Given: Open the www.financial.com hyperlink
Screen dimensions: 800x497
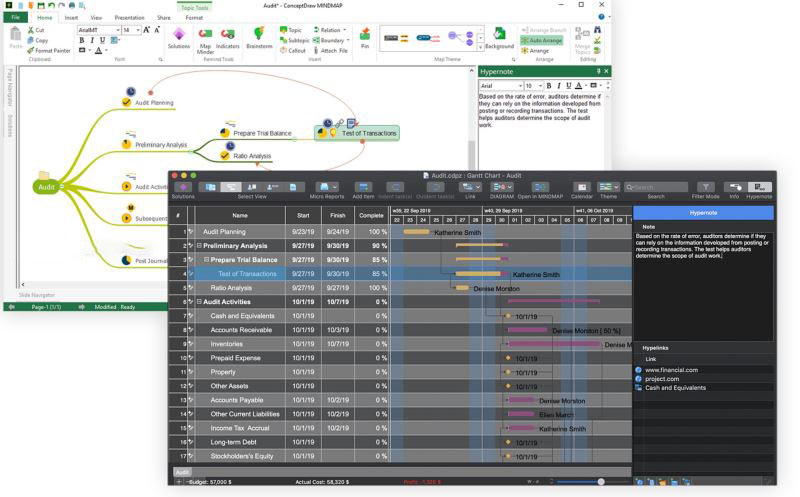Looking at the screenshot, I should click(671, 370).
